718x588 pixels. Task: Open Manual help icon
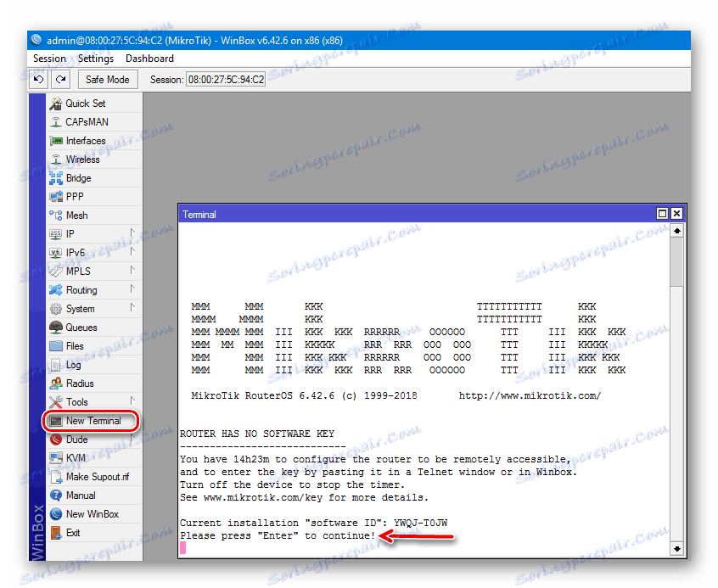point(56,496)
